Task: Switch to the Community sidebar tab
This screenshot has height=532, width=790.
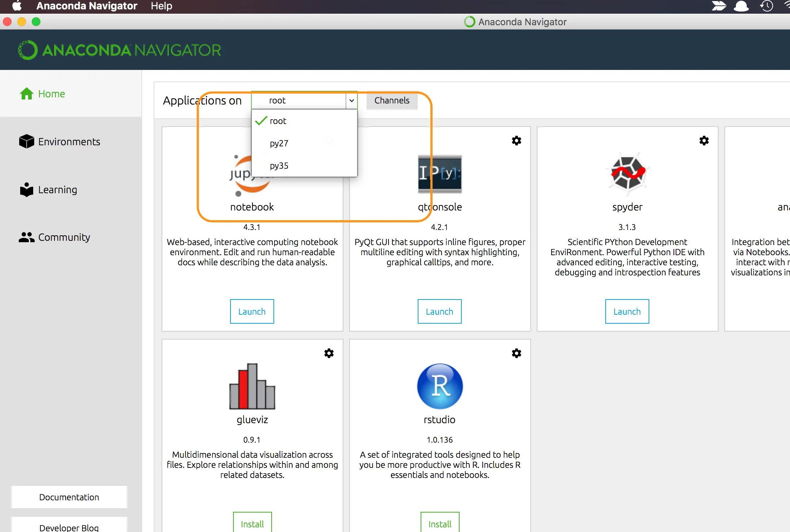Action: point(64,237)
